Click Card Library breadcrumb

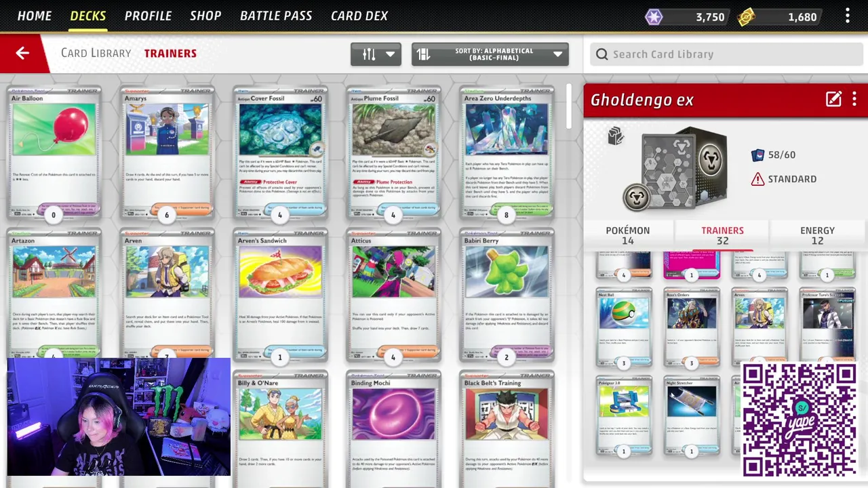pyautogui.click(x=96, y=53)
